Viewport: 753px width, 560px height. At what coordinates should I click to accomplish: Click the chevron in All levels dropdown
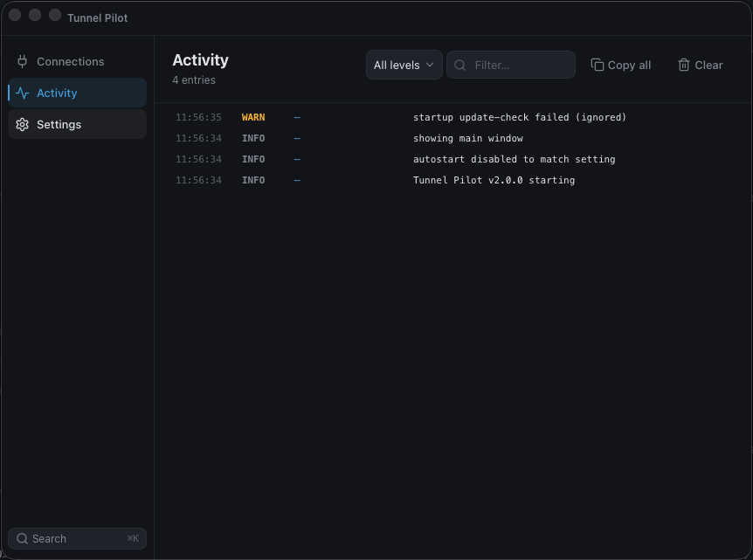point(430,65)
